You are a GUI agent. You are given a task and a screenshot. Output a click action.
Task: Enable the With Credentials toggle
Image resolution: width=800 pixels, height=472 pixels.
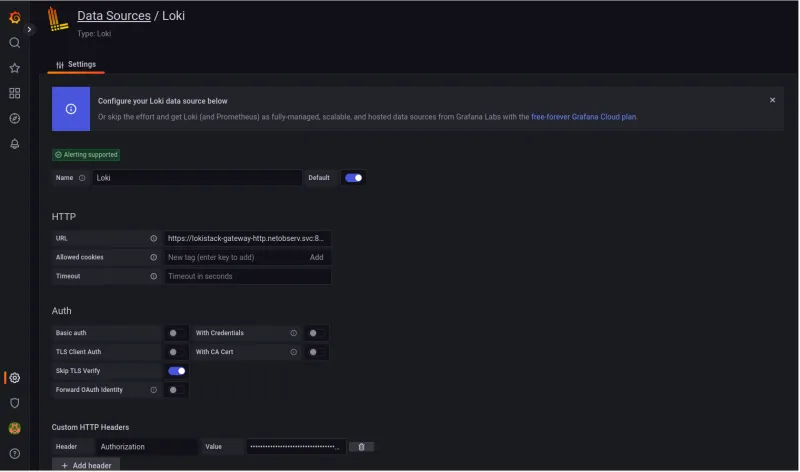(x=316, y=333)
